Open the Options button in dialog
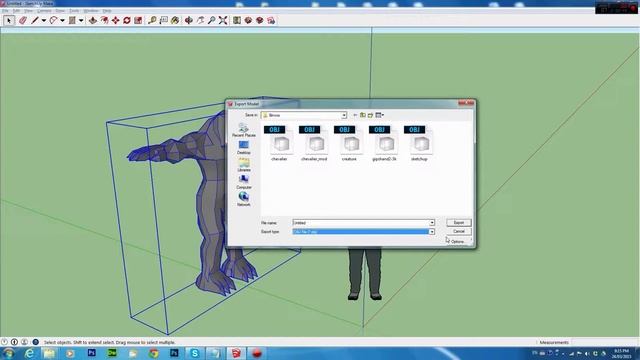Image resolution: width=640 pixels, height=360 pixels. coord(459,242)
